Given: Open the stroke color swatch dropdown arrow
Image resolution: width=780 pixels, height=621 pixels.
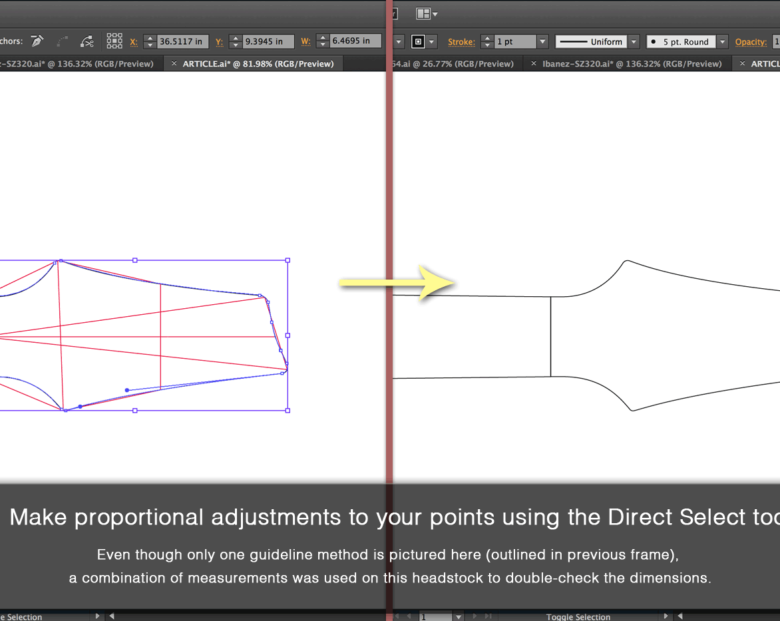Looking at the screenshot, I should coord(431,42).
